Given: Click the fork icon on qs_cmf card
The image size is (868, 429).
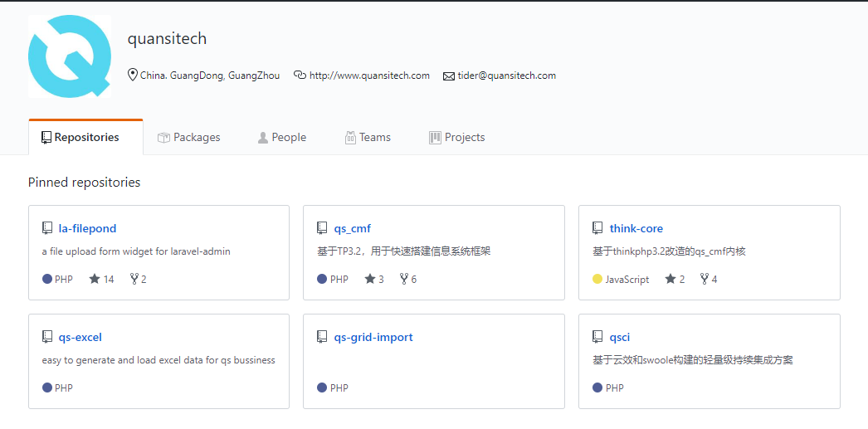Looking at the screenshot, I should 403,280.
